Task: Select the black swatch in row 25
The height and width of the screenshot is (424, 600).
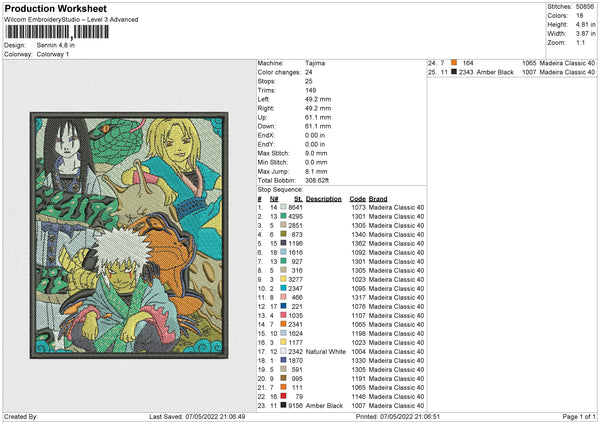Action: (x=454, y=72)
